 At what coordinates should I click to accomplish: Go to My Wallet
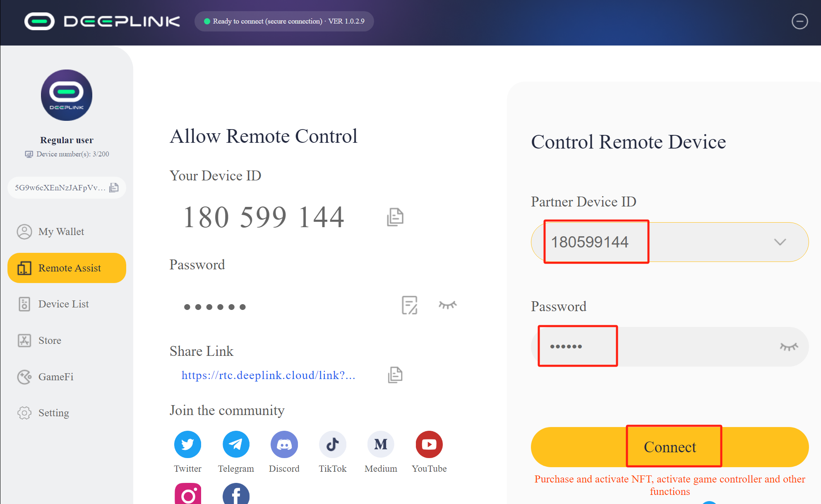(67, 232)
